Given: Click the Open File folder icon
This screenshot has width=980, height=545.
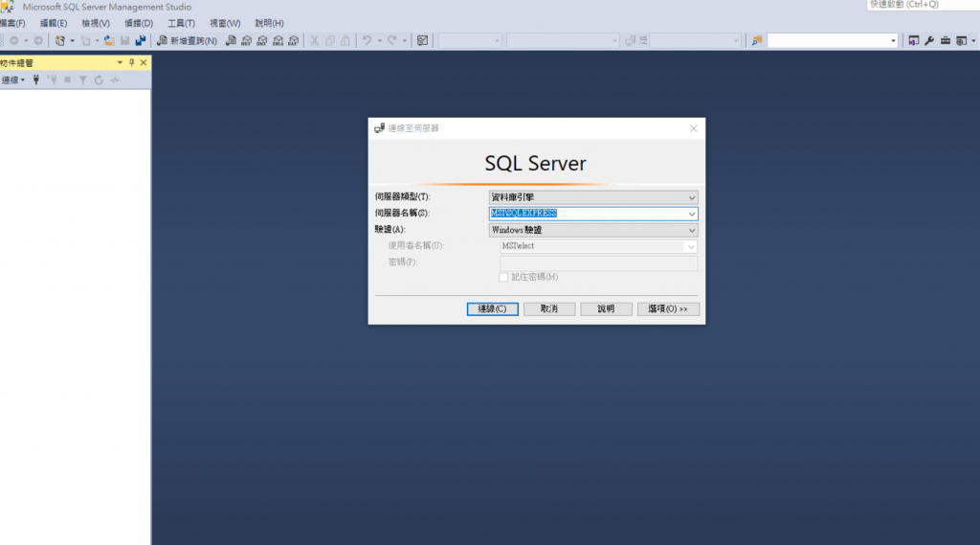Looking at the screenshot, I should (x=109, y=40).
